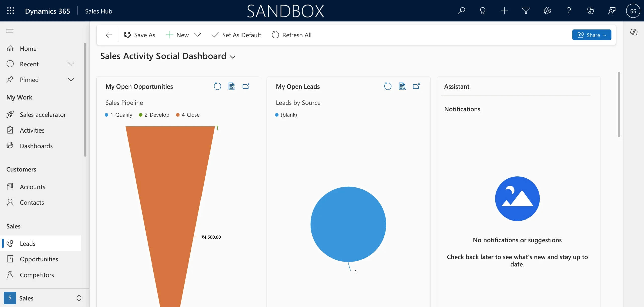
Task: Open the Copilot side pane icon
Action: click(634, 32)
